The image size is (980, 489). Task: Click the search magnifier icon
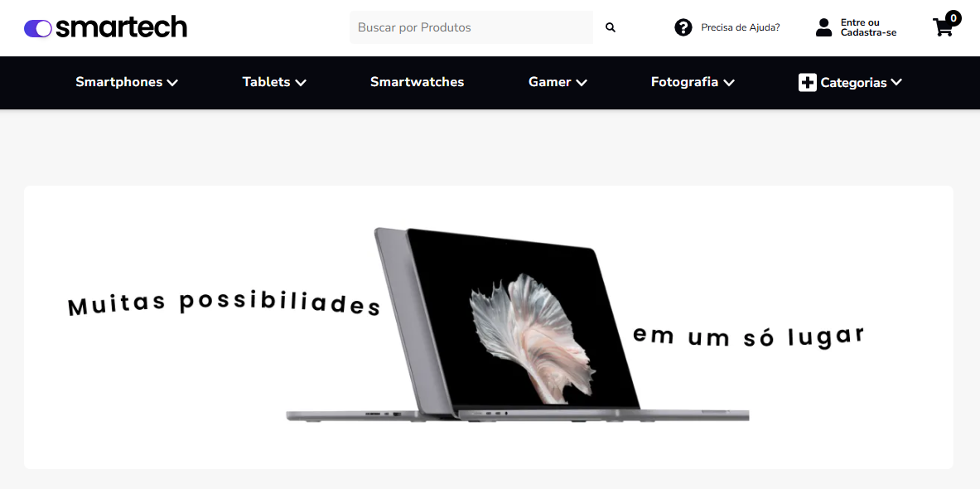[x=611, y=27]
